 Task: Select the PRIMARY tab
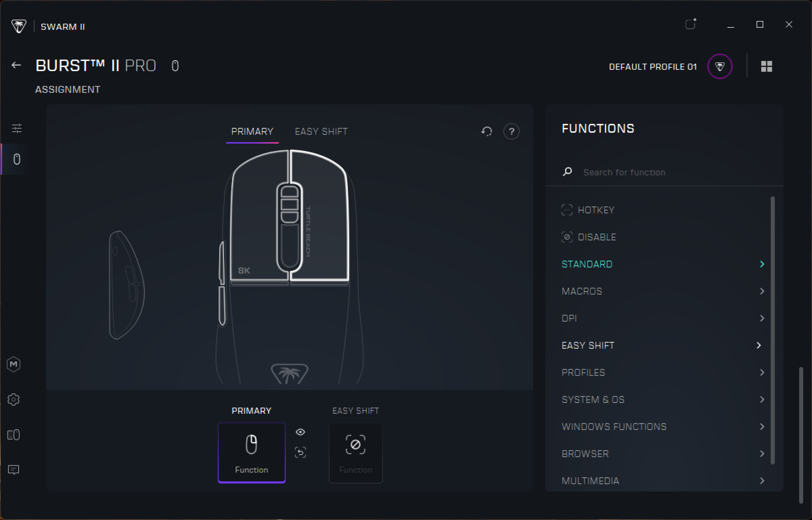click(252, 131)
